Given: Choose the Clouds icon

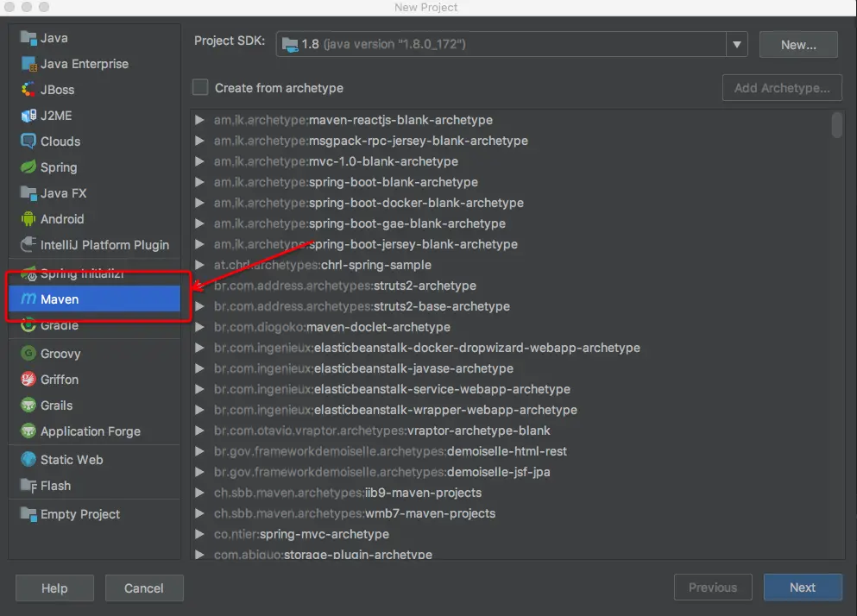Looking at the screenshot, I should click(28, 141).
